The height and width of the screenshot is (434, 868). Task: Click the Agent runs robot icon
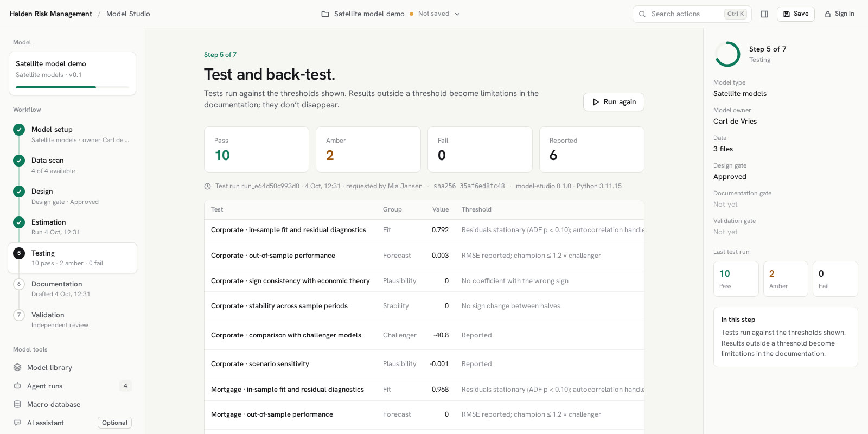click(x=17, y=386)
